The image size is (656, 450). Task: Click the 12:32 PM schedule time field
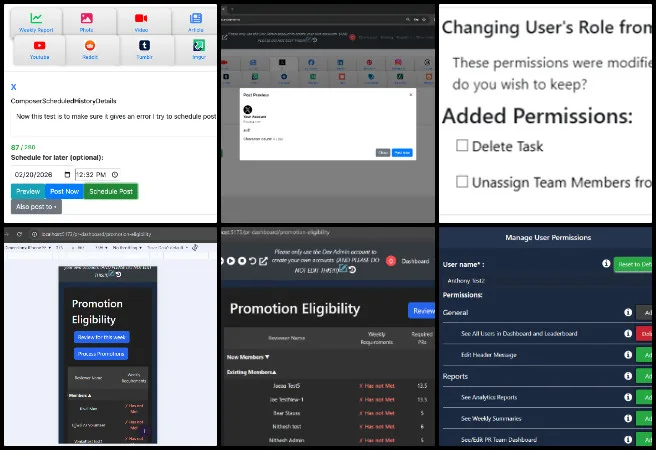[98, 174]
